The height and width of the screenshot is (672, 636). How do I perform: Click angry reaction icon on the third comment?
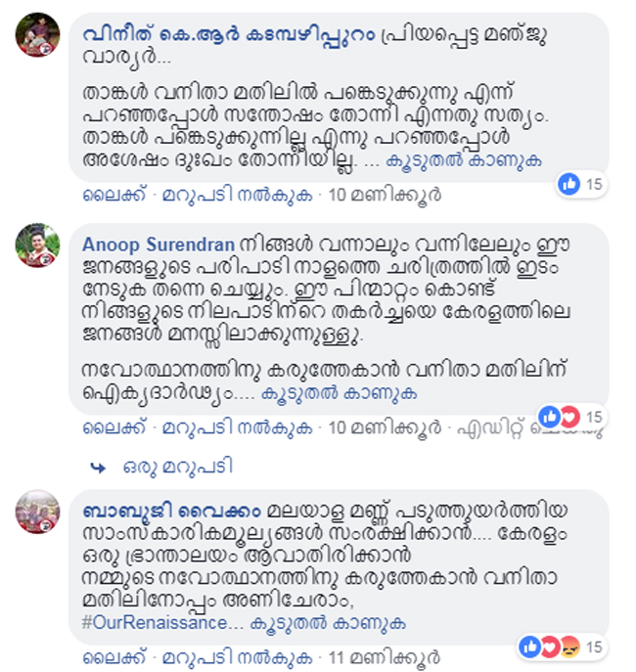pos(570,648)
